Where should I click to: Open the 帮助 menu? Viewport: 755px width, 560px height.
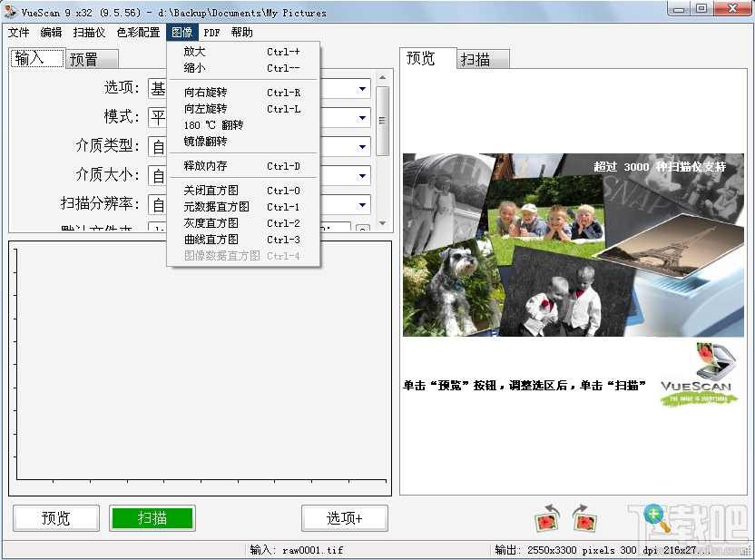[240, 32]
